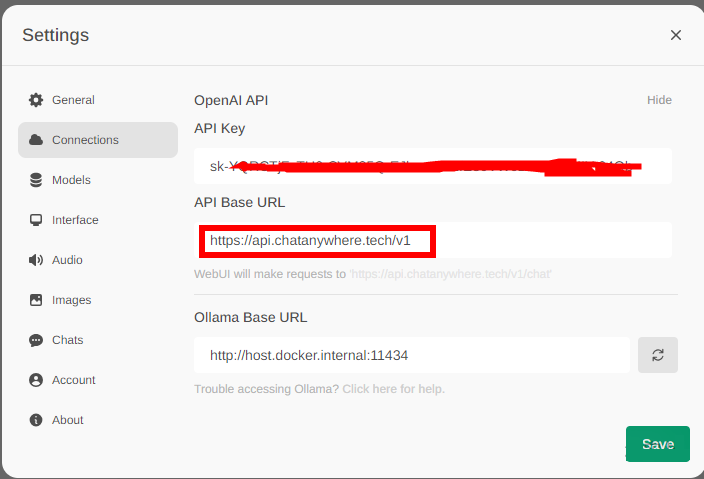This screenshot has width=704, height=479.
Task: Click the General gear icon
Action: pyautogui.click(x=36, y=100)
